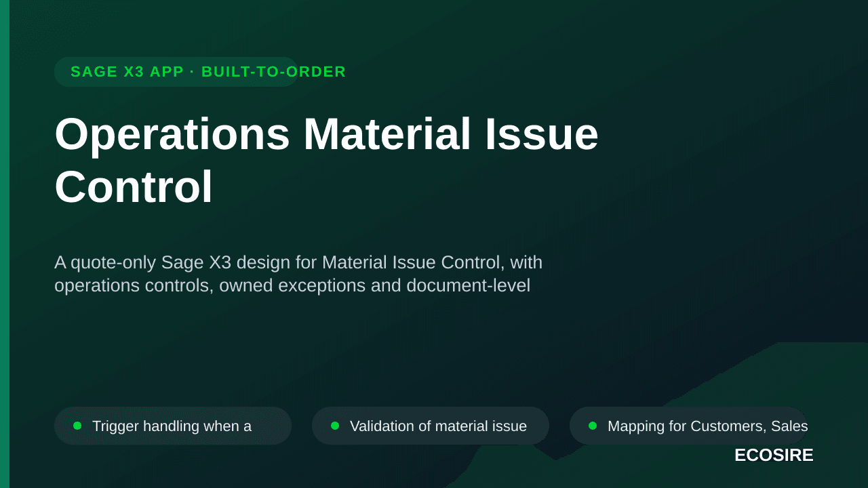This screenshot has width=868, height=488.
Task: Click the green dot beside Trigger handling
Action: tap(77, 426)
